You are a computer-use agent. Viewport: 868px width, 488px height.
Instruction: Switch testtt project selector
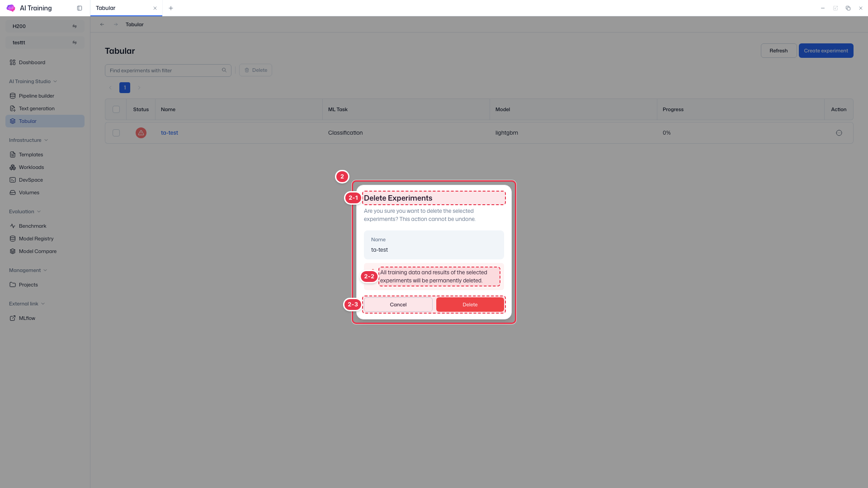(45, 42)
